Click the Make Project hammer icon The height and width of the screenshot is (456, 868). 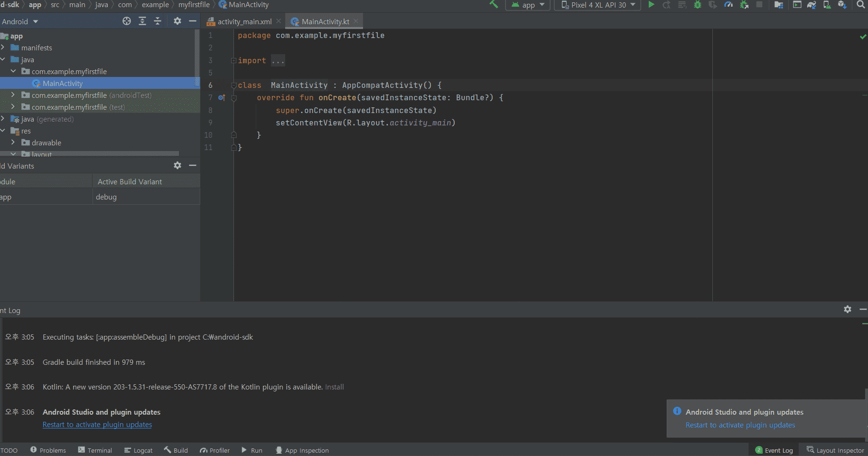coord(494,5)
